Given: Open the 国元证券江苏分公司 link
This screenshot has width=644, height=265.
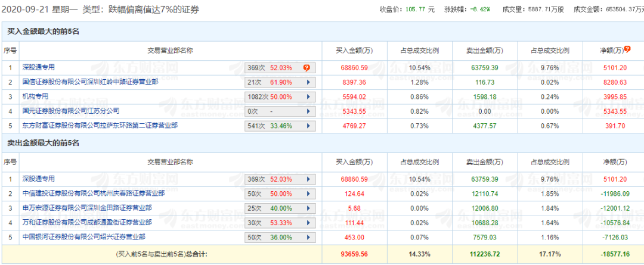Looking at the screenshot, I should (71, 111).
